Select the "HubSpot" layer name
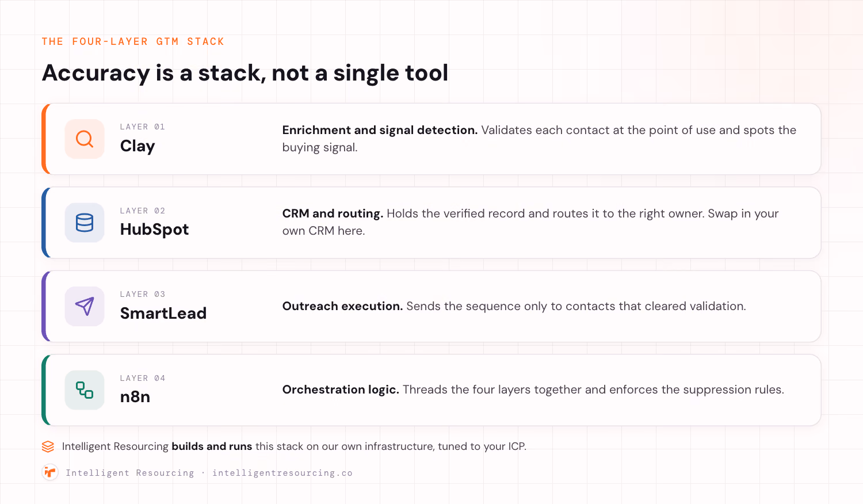This screenshot has height=504, width=863. point(154,230)
